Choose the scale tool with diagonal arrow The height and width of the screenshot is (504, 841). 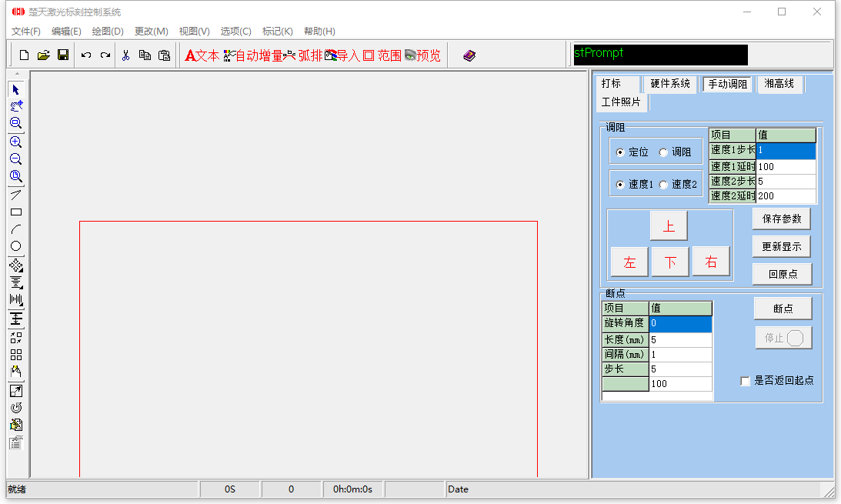pos(16,391)
